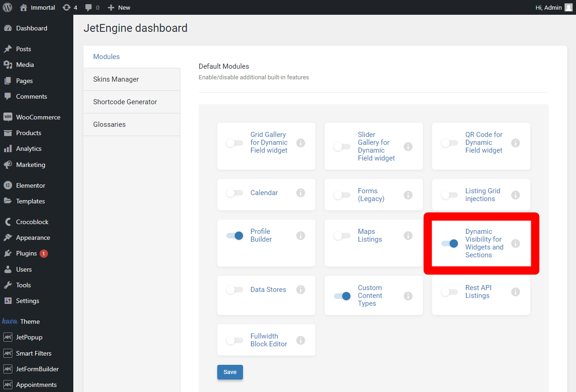Enable the Fullwidth Block Editor toggle

coord(234,340)
